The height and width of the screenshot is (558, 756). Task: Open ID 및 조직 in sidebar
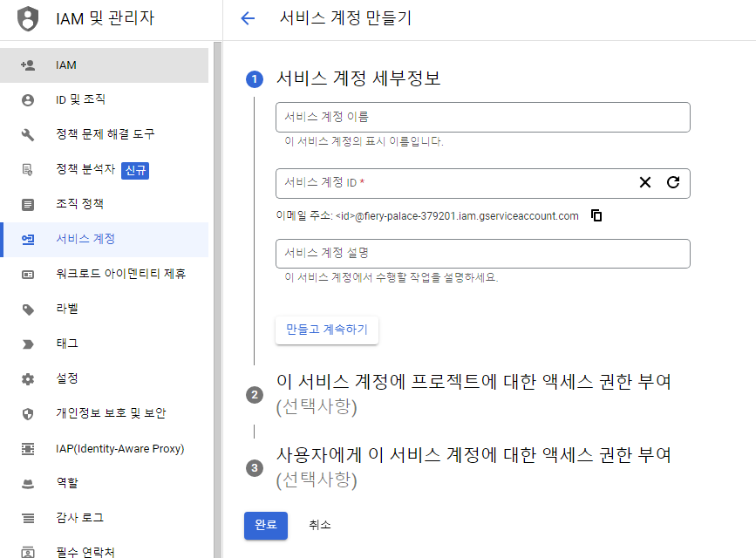click(x=104, y=100)
